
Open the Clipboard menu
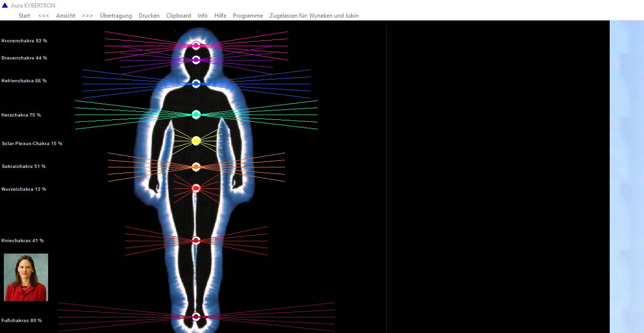[179, 16]
